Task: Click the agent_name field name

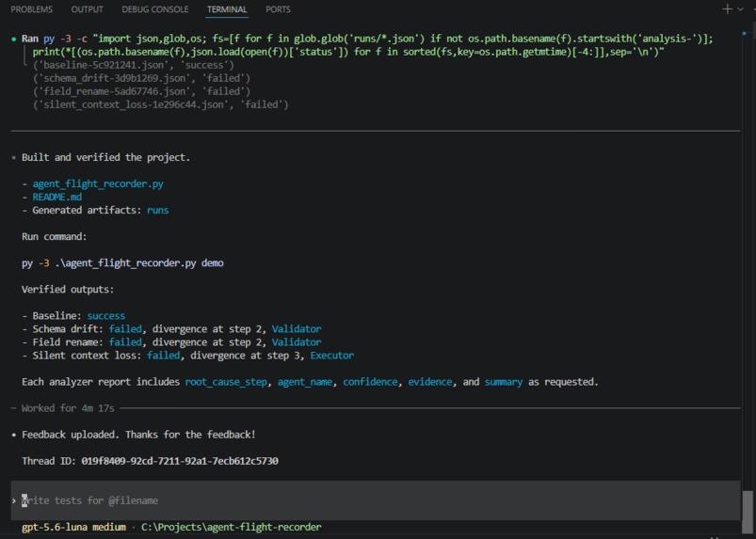Action: pos(305,382)
